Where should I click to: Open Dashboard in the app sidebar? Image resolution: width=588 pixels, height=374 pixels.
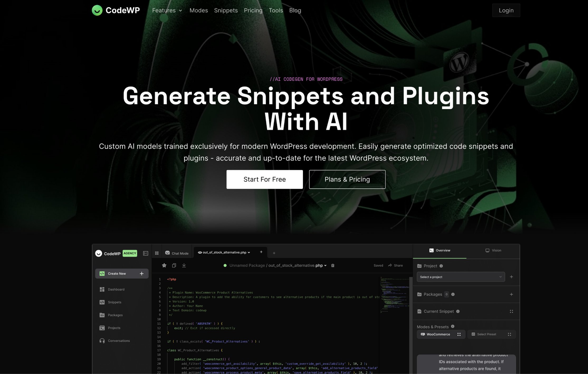pos(116,289)
